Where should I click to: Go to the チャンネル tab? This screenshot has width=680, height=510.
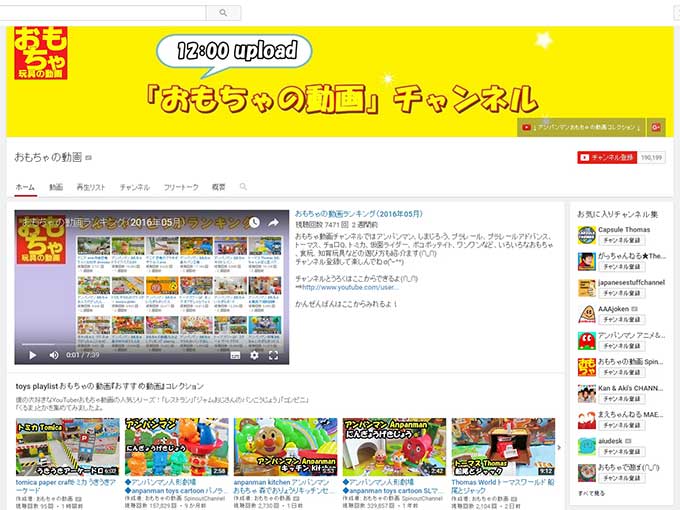tap(134, 187)
